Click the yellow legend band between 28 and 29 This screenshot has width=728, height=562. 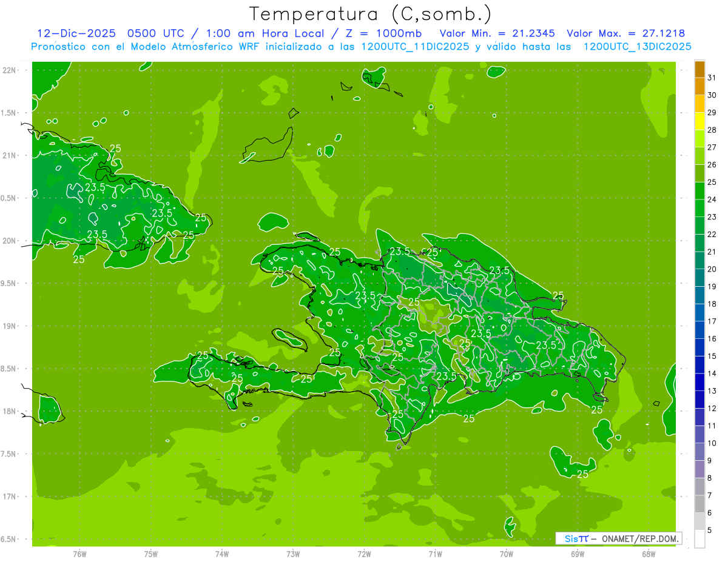[x=699, y=121]
